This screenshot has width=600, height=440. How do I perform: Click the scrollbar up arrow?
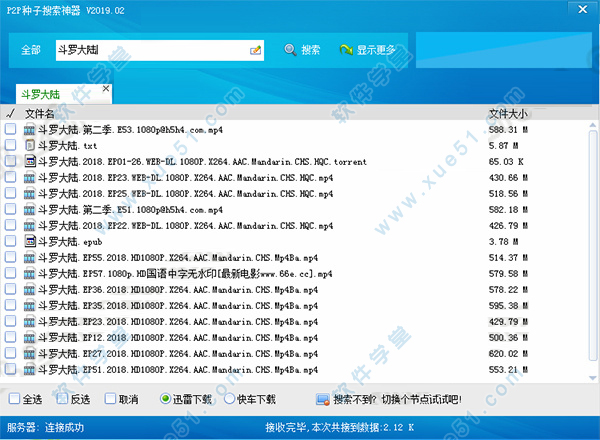pyautogui.click(x=593, y=125)
